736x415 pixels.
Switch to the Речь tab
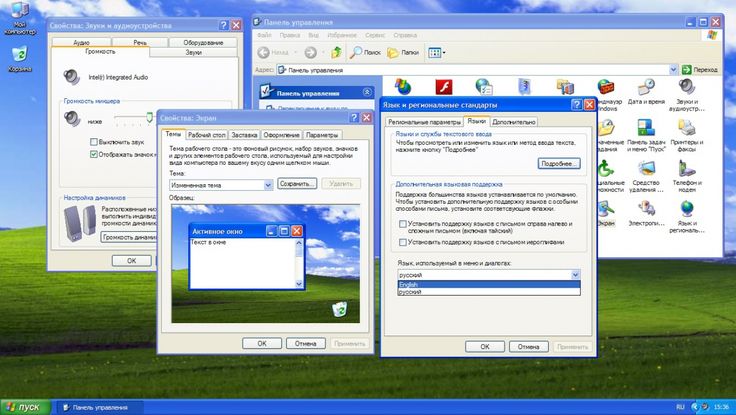click(140, 42)
